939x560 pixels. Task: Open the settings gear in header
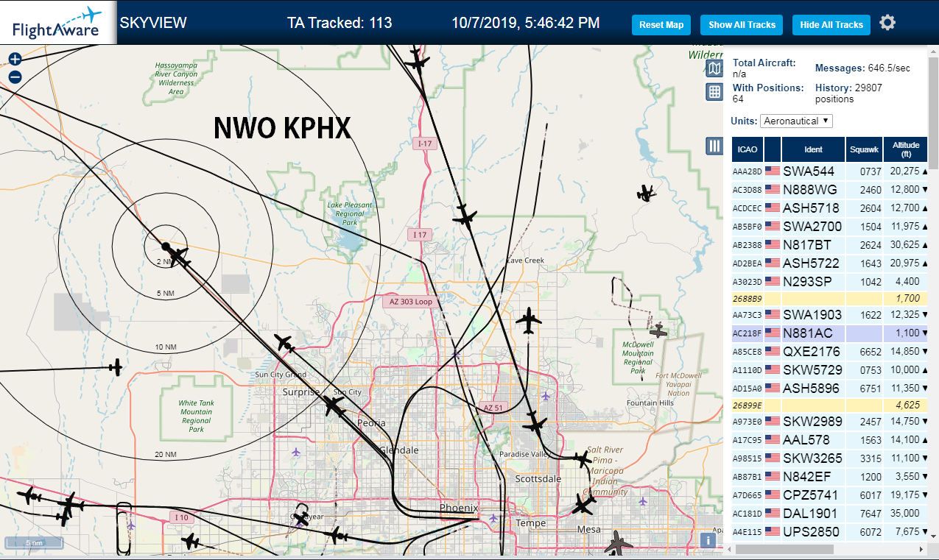coord(887,23)
